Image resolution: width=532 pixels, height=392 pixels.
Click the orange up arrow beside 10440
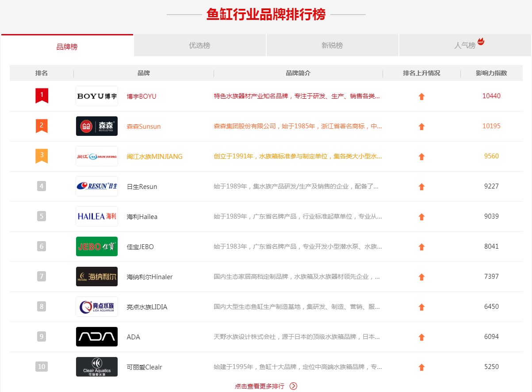421,96
